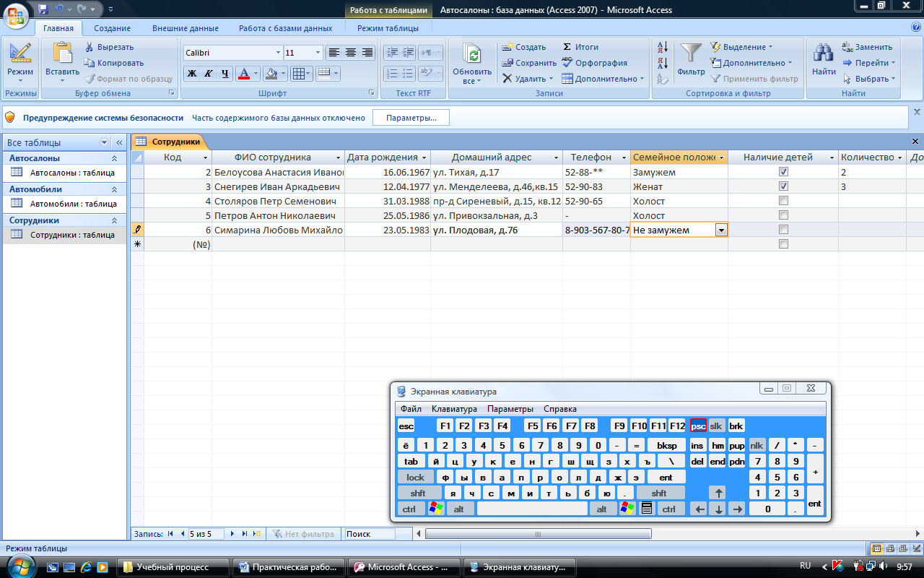Screen dimensions: 924x578
Task: Open Параметры menu in on-screen keyboard
Action: tap(510, 409)
